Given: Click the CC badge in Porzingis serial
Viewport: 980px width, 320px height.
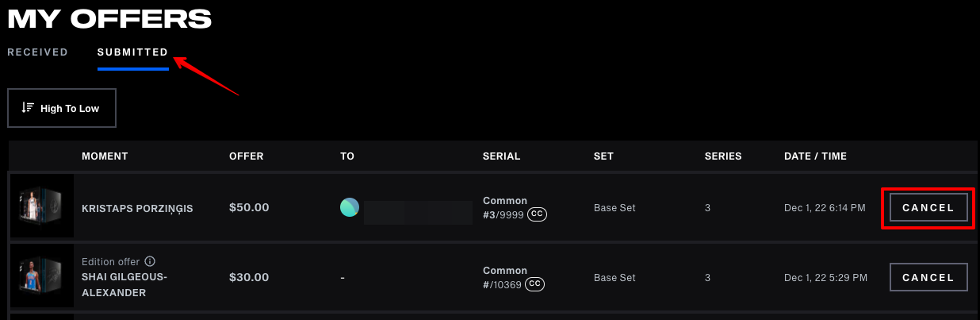Looking at the screenshot, I should 538,214.
